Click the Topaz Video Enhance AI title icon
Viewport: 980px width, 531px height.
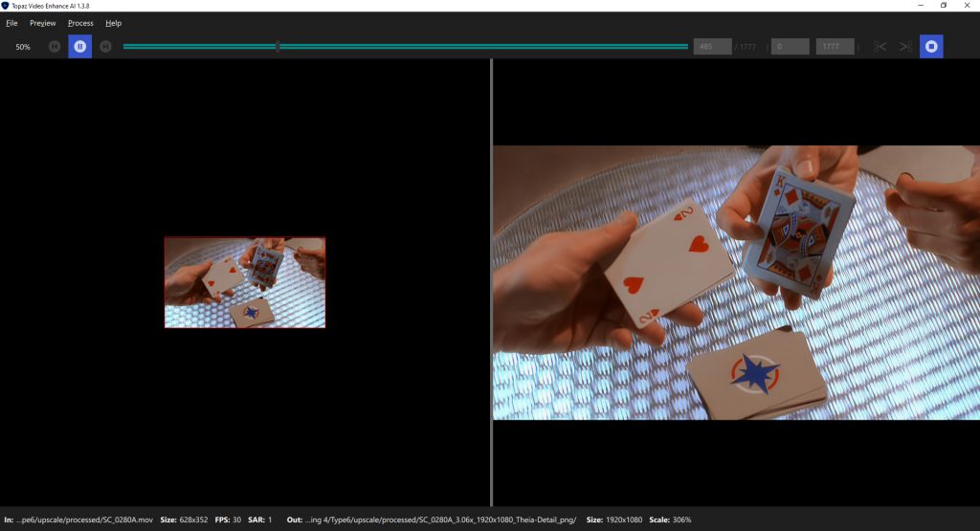point(5,6)
